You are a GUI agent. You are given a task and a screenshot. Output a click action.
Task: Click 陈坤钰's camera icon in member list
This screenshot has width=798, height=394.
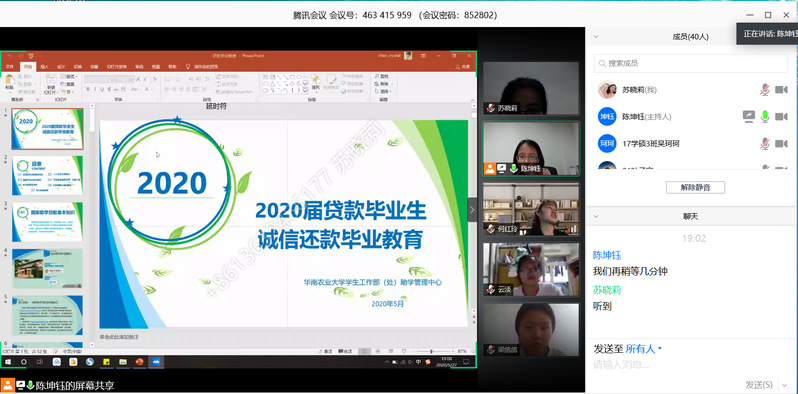tap(781, 117)
